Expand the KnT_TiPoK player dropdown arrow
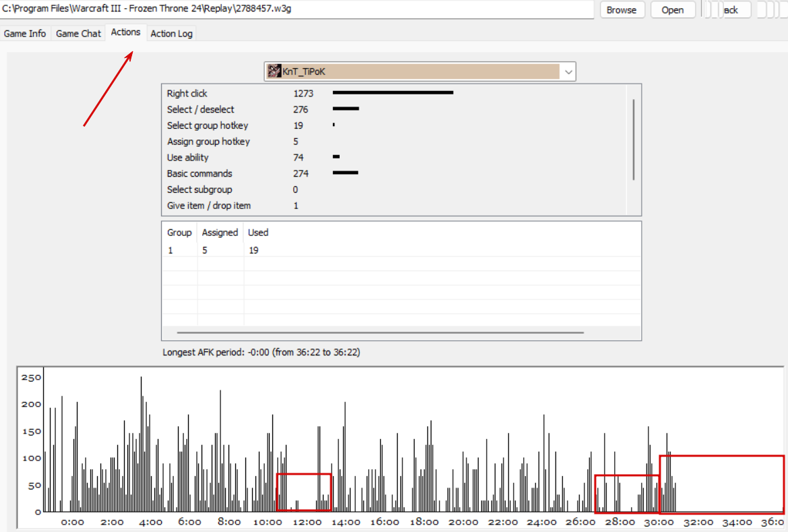The width and height of the screenshot is (788, 532). point(568,72)
